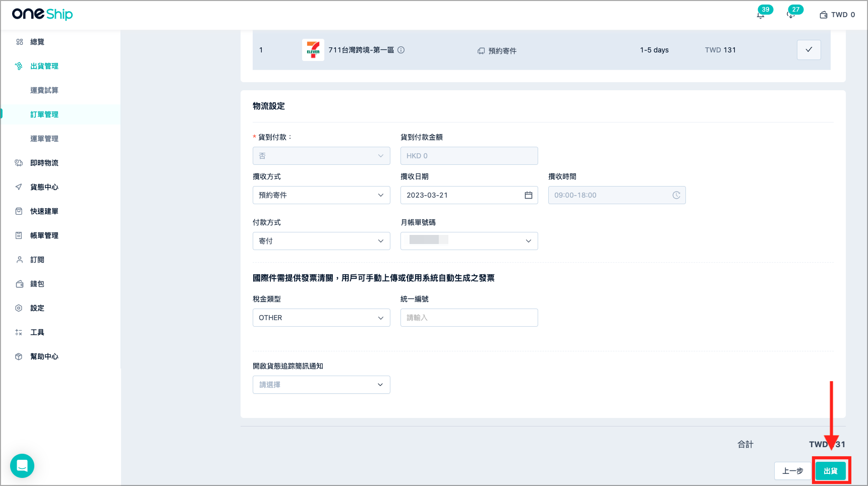
Task: Click the 物流設定 section heading
Action: (269, 106)
